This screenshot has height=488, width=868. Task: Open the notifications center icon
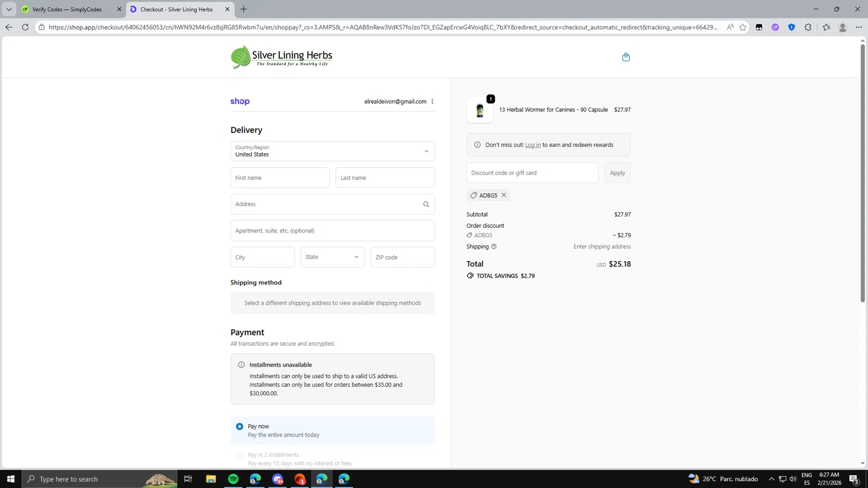coord(854,479)
